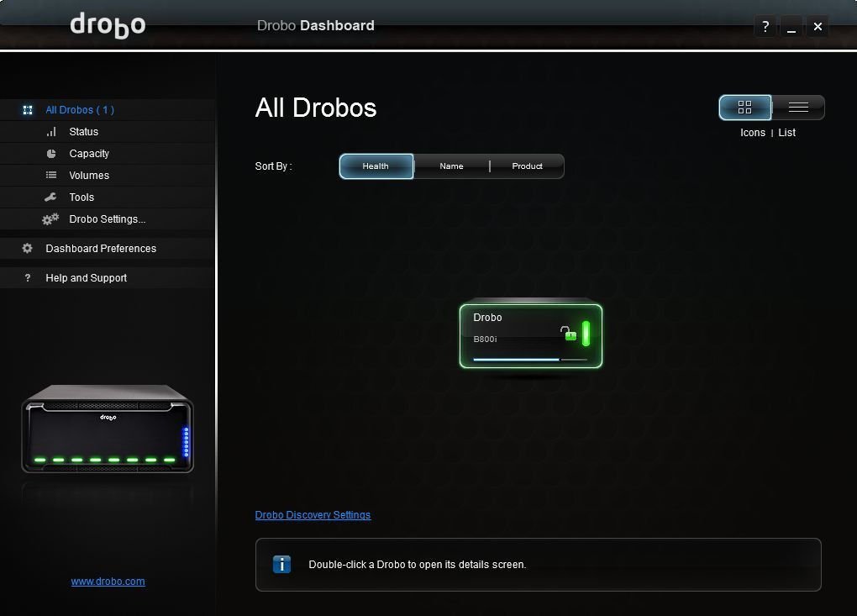Sort Drobos by Name
This screenshot has width=857, height=616.
click(x=451, y=166)
